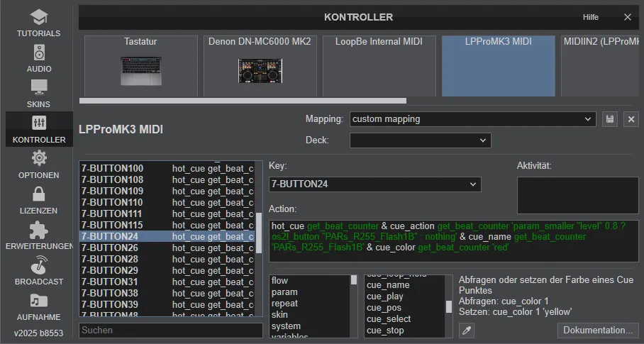Viewport: 644px width, 344px height.
Task: Open the Audio settings section
Action: (38, 58)
